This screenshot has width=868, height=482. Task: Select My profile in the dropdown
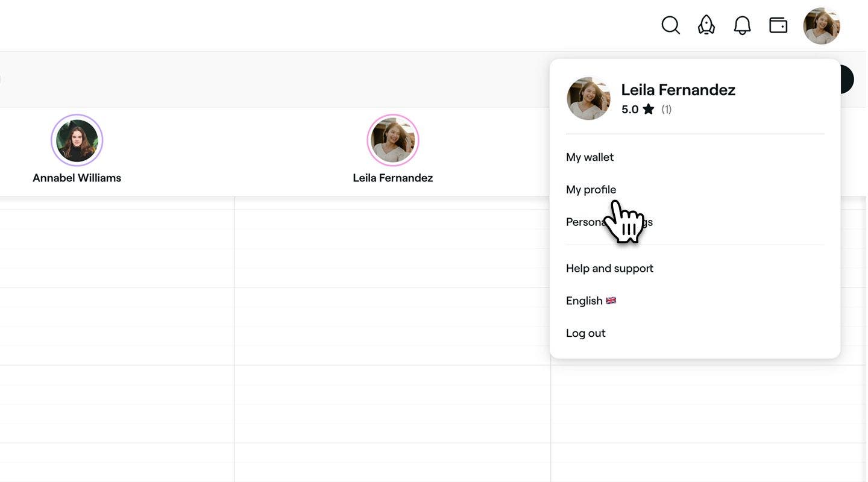coord(591,190)
